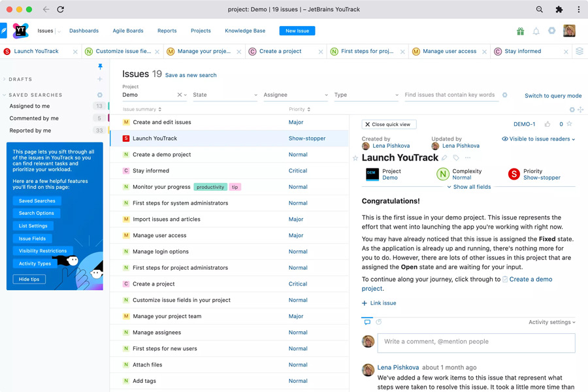The width and height of the screenshot is (588, 392).
Task: Edit summary with pencil icon
Action: coord(444,158)
